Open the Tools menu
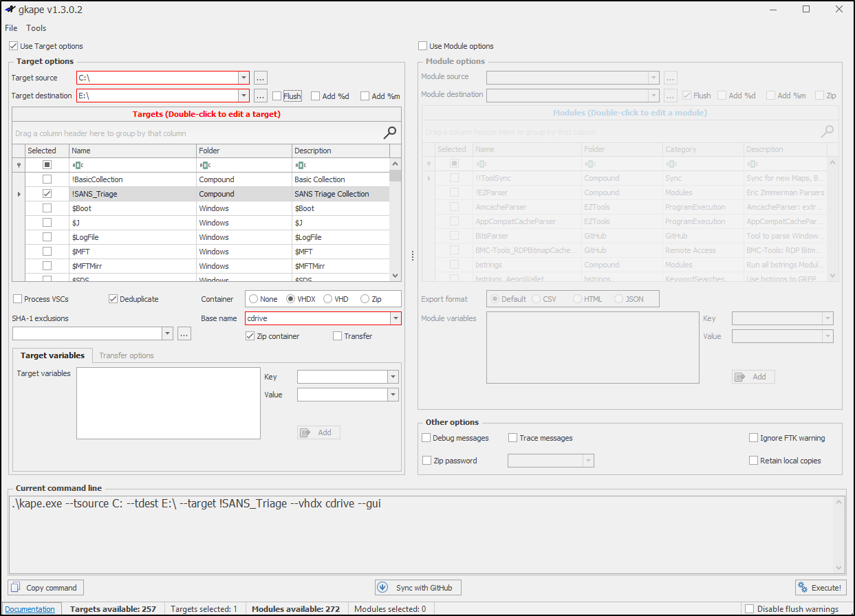This screenshot has height=616, width=855. tap(36, 28)
